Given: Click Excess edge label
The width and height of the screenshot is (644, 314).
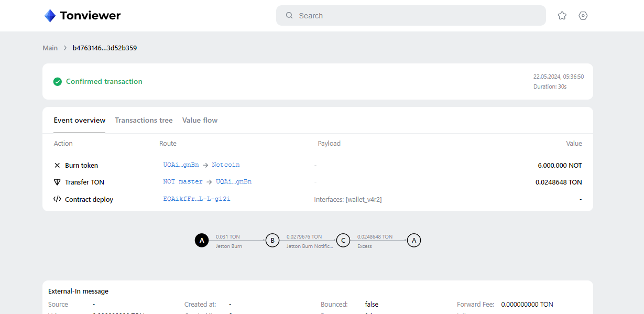Looking at the screenshot, I should pyautogui.click(x=365, y=246).
